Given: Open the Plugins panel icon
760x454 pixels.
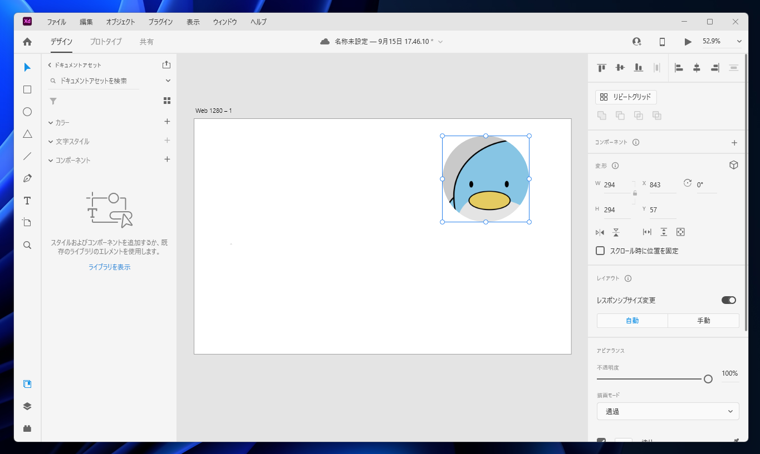Looking at the screenshot, I should pos(27,428).
